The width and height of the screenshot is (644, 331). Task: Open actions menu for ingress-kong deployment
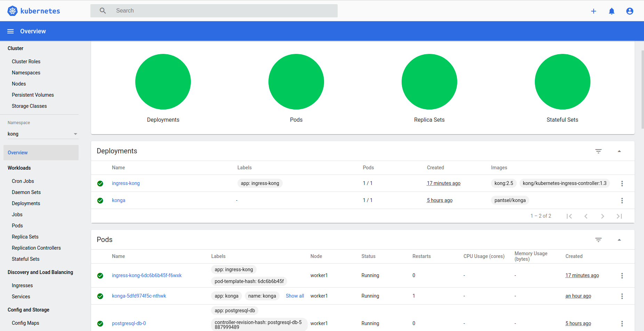tap(622, 184)
